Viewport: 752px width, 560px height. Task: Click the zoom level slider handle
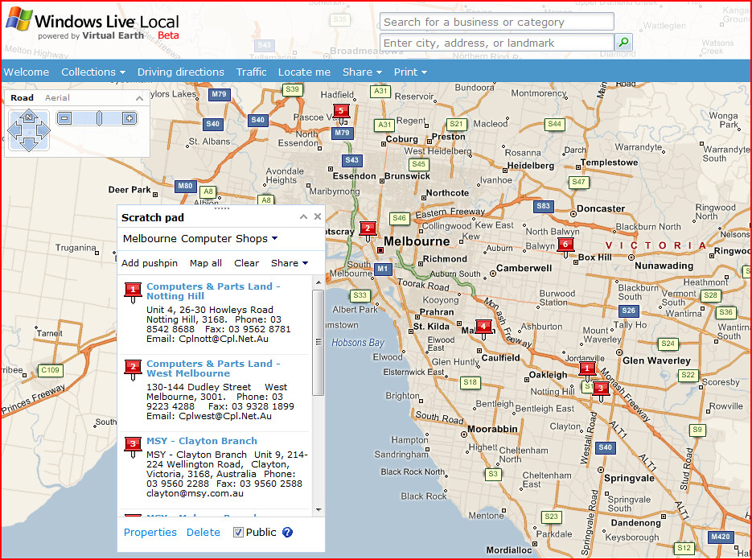(x=99, y=118)
